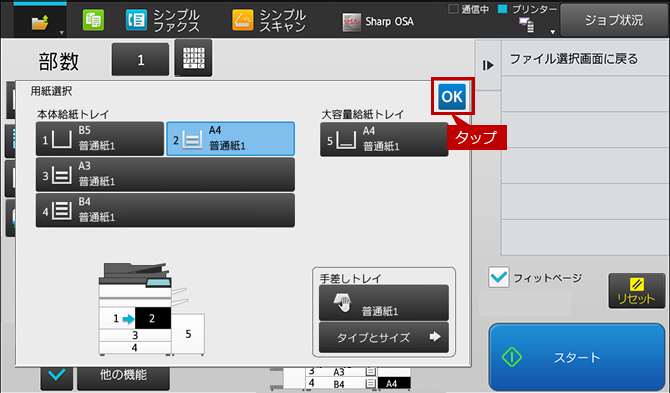Tap the printer machine illustration
Screen dimensions: 670x393
pos(151,309)
